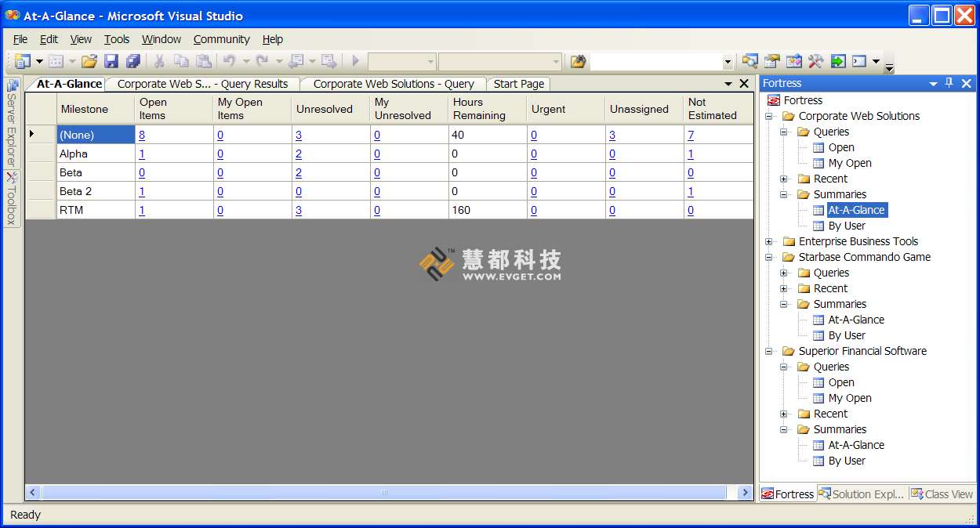
Task: Open the Community menu
Action: click(222, 39)
